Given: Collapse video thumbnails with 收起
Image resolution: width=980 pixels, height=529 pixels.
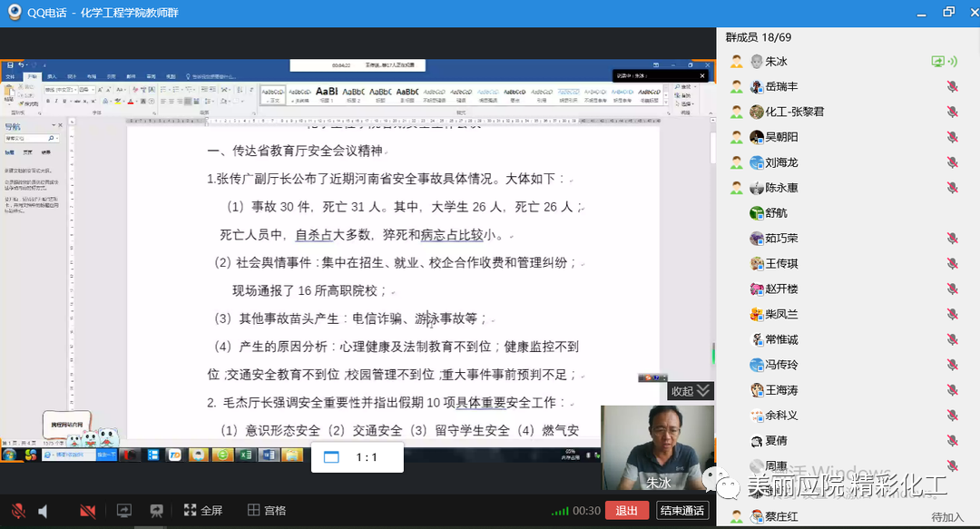Looking at the screenshot, I should [691, 391].
